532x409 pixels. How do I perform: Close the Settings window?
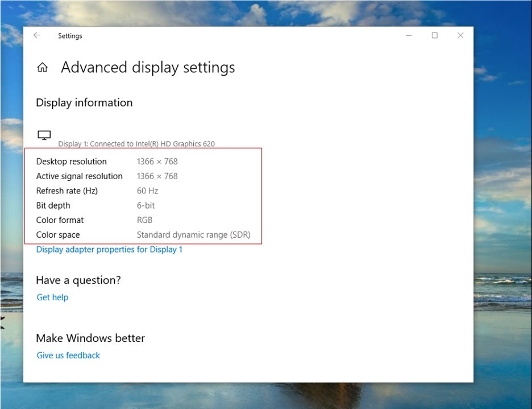pos(460,35)
